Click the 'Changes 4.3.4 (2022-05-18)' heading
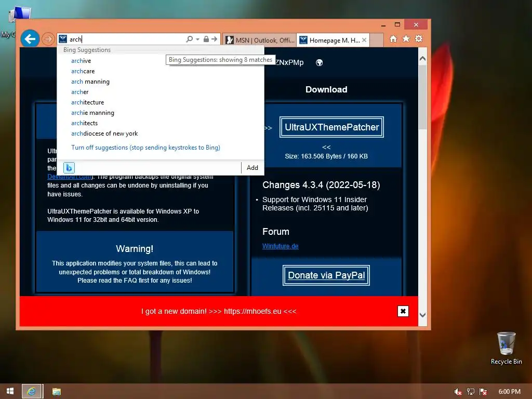 pos(321,185)
